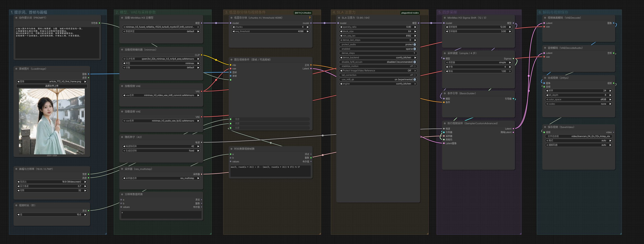This screenshot has width=644, height=244.
Task: Toggle use_int8_qk experimental switch
Action: [x=415, y=79]
